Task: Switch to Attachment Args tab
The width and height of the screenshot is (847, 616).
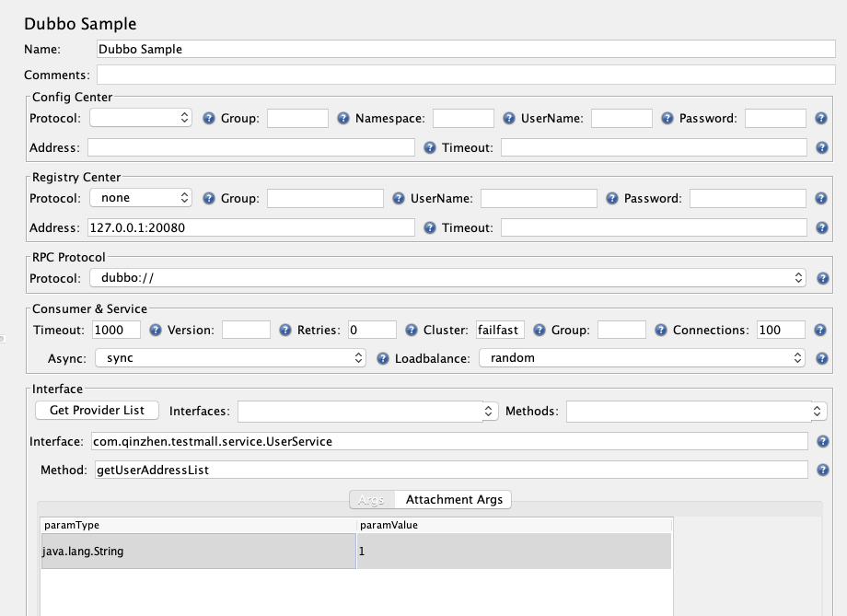Action: (x=454, y=500)
